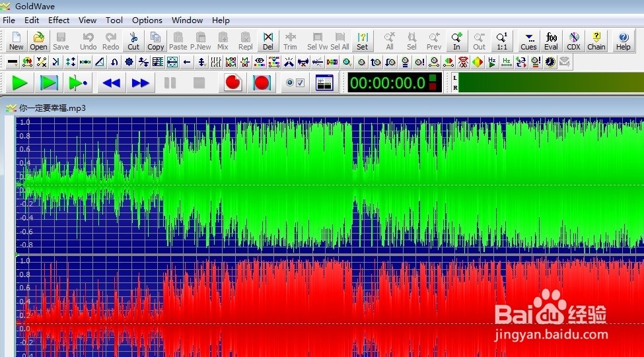Click Fade In volume knob icon
Viewport: 644px width, 357px height.
tap(376, 62)
